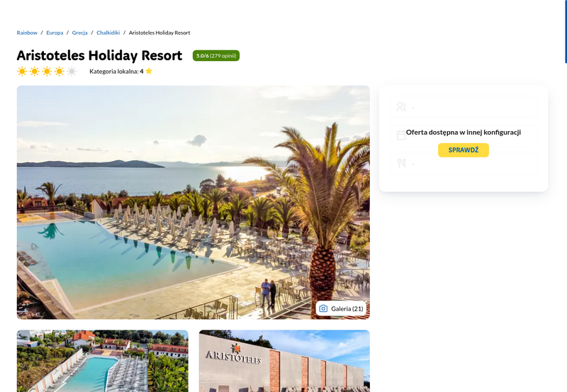Click the guests people icon
This screenshot has height=392, width=567.
401,106
